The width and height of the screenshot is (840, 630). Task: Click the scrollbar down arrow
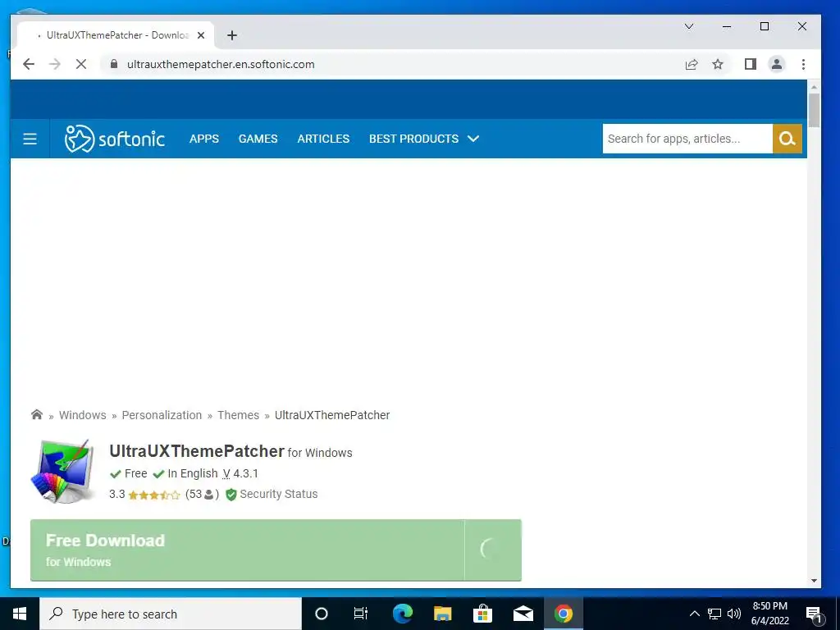pyautogui.click(x=815, y=581)
